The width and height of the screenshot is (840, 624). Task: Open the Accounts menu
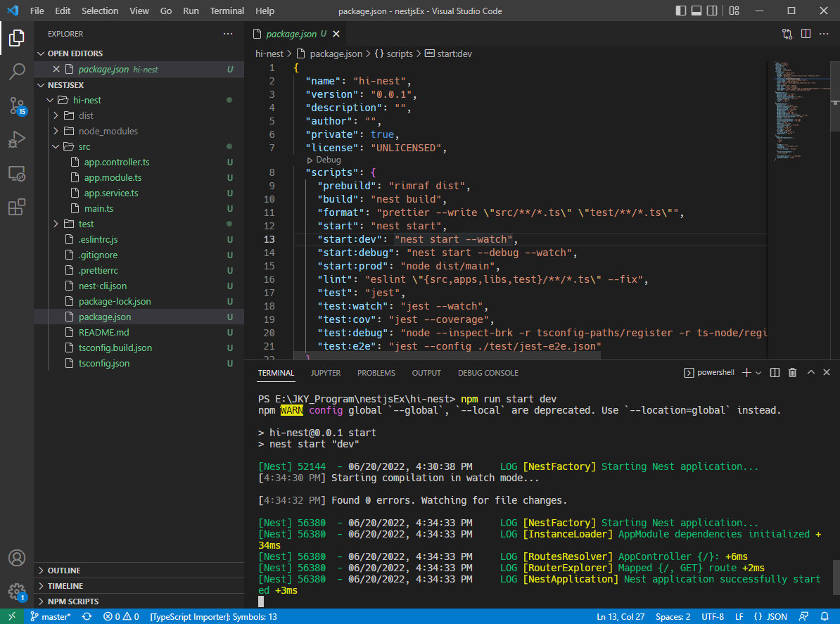click(17, 558)
